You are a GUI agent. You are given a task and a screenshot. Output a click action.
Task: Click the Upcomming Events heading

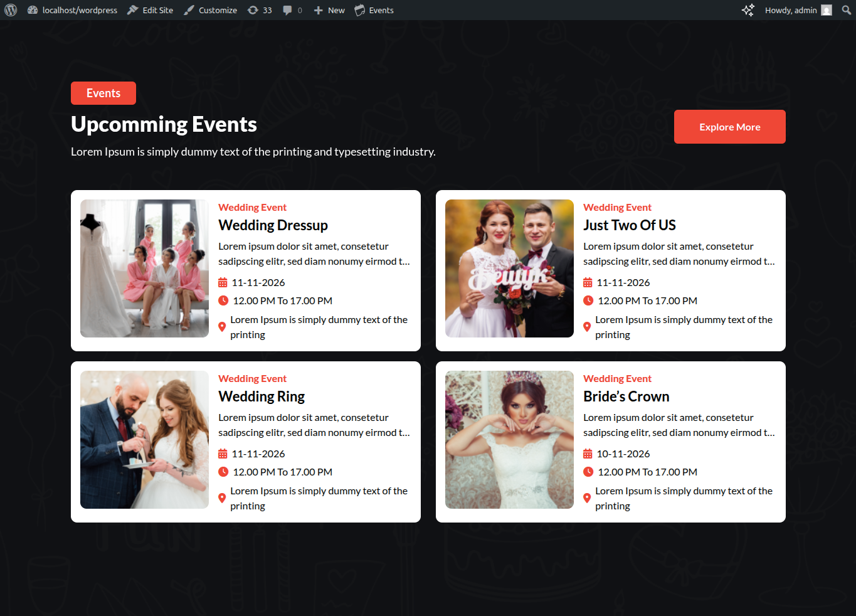164,124
